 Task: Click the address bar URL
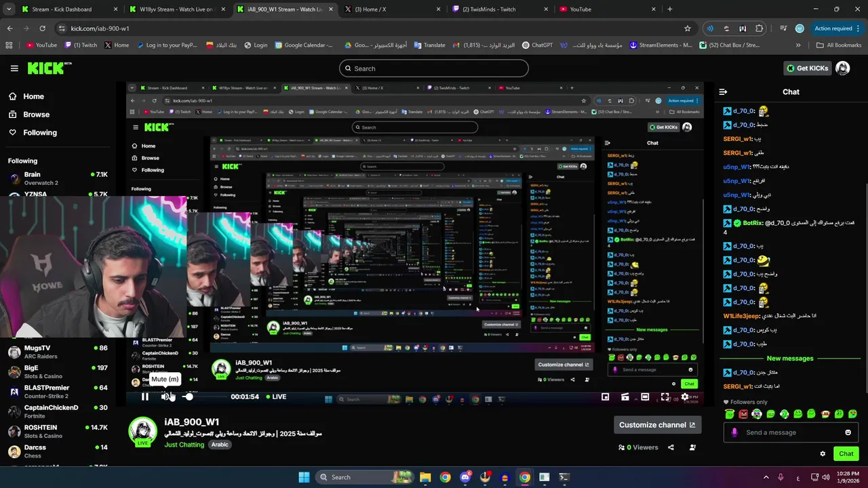click(x=100, y=28)
